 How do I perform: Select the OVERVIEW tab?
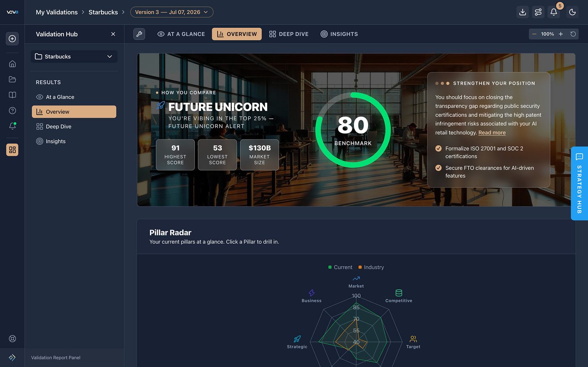tap(237, 34)
